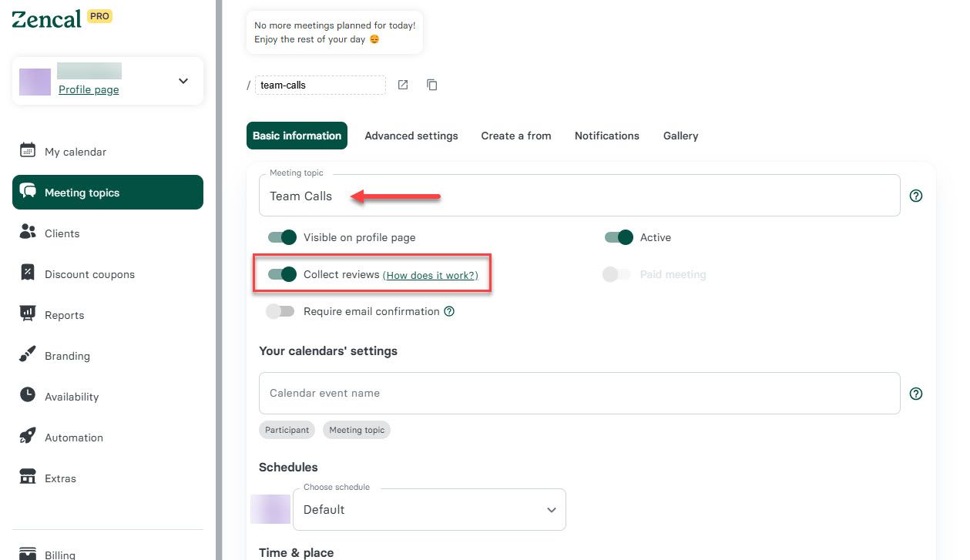Switch to Advanced settings tab

(411, 136)
